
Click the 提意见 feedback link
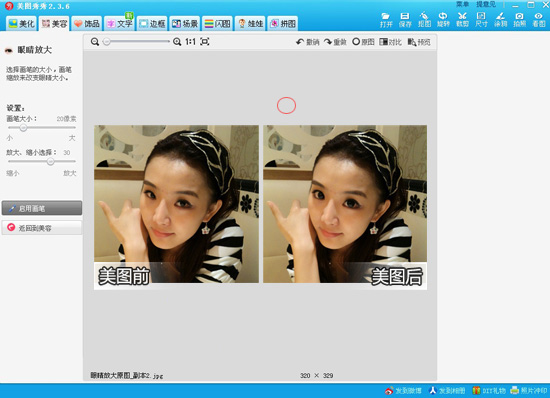pyautogui.click(x=486, y=4)
